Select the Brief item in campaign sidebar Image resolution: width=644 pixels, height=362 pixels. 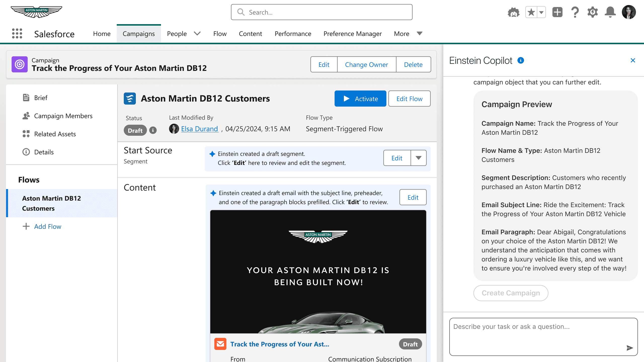(x=41, y=98)
